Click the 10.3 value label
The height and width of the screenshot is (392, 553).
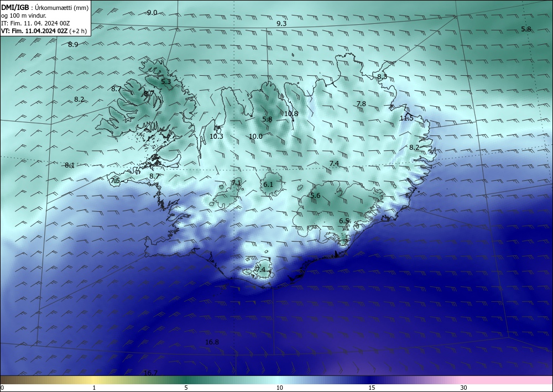[216, 137]
